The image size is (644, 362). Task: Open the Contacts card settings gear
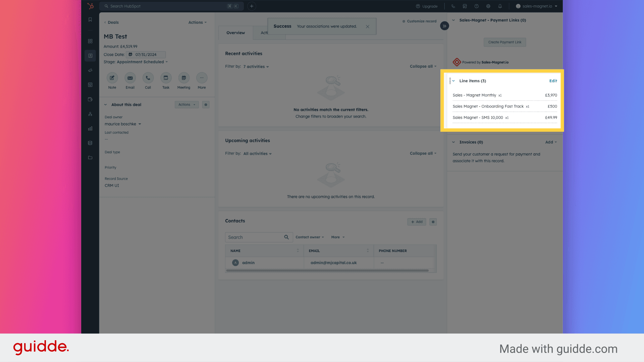(x=433, y=222)
